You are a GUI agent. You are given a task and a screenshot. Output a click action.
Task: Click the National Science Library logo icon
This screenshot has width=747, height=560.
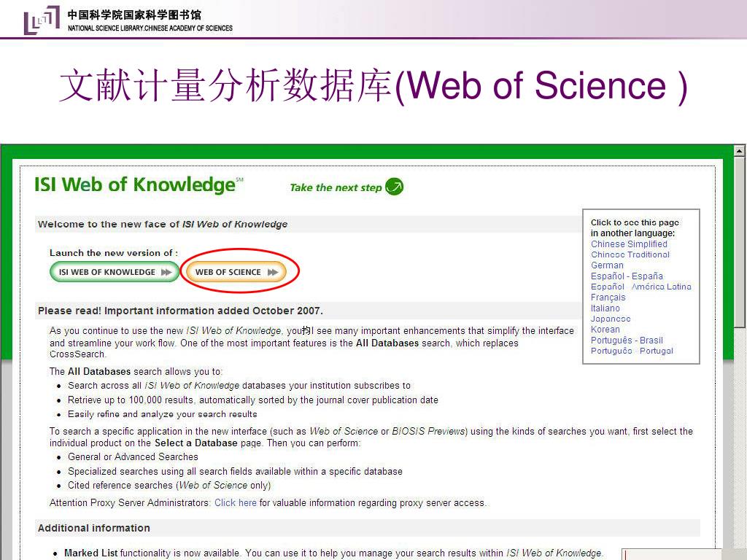42,20
